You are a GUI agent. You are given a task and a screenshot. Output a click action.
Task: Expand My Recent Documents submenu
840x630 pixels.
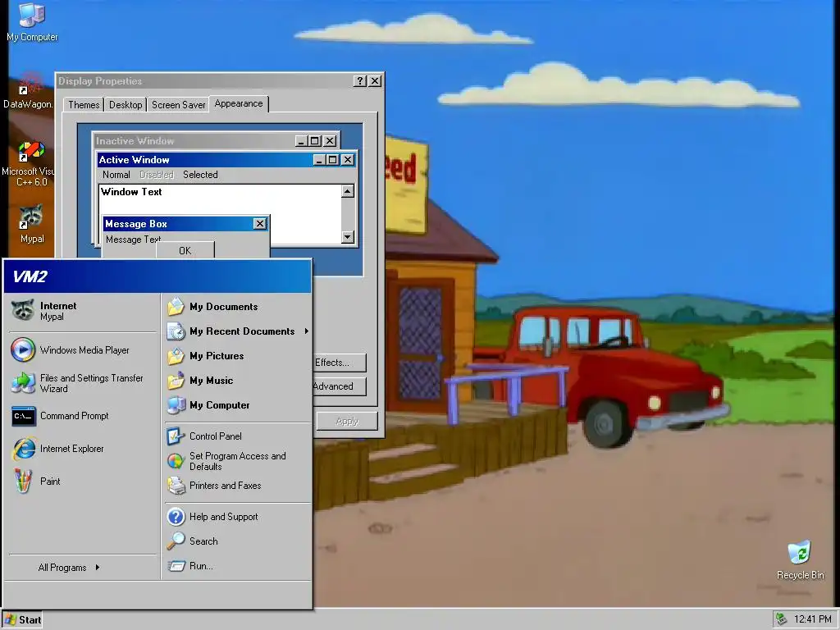coord(237,331)
